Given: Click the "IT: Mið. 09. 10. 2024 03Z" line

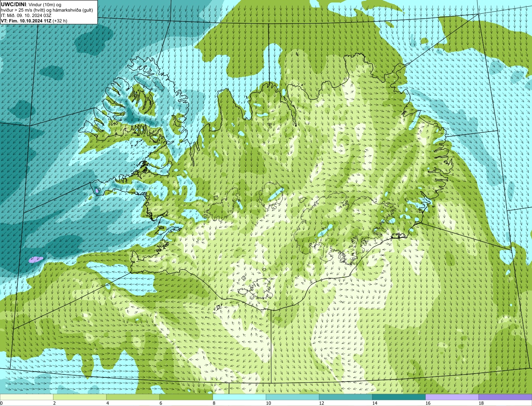Looking at the screenshot, I should (x=26, y=15).
